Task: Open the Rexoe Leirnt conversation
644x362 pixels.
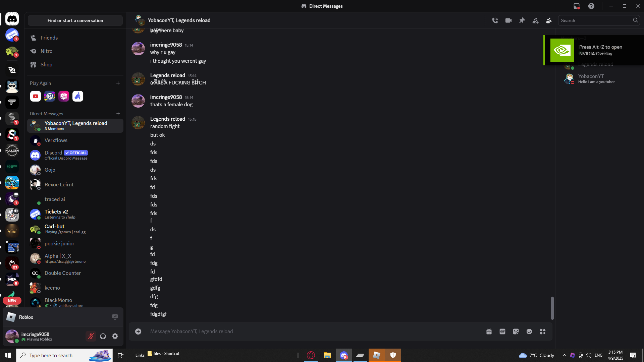Action: [x=75, y=185]
